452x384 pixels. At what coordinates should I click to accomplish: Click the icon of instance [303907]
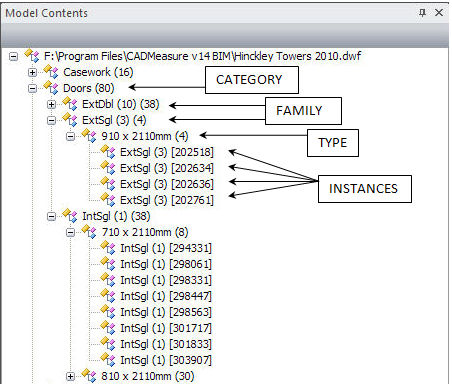pyautogui.click(x=108, y=359)
